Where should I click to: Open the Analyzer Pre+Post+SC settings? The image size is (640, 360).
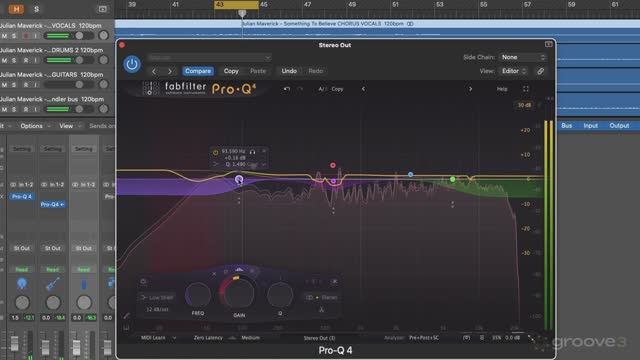[424, 338]
